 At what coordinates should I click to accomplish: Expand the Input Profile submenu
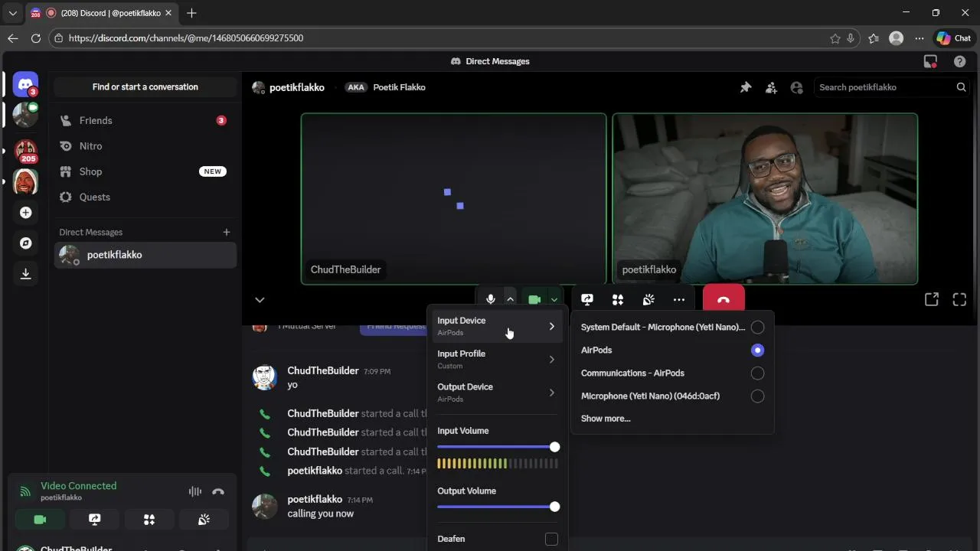tap(498, 359)
